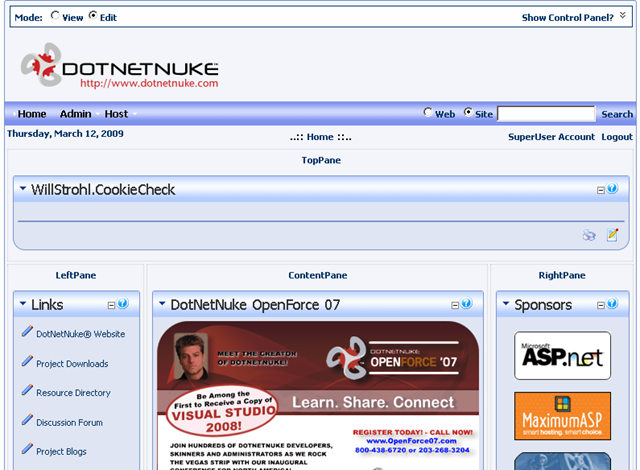The height and width of the screenshot is (470, 640).
Task: Click the date 'Thursday, March 12, 2009'
Action: 65,134
